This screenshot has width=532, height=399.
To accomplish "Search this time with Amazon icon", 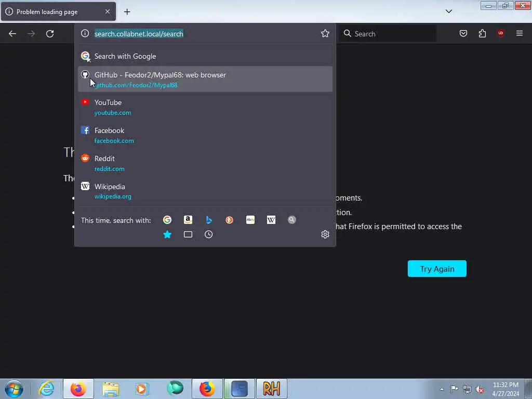I will tap(188, 220).
